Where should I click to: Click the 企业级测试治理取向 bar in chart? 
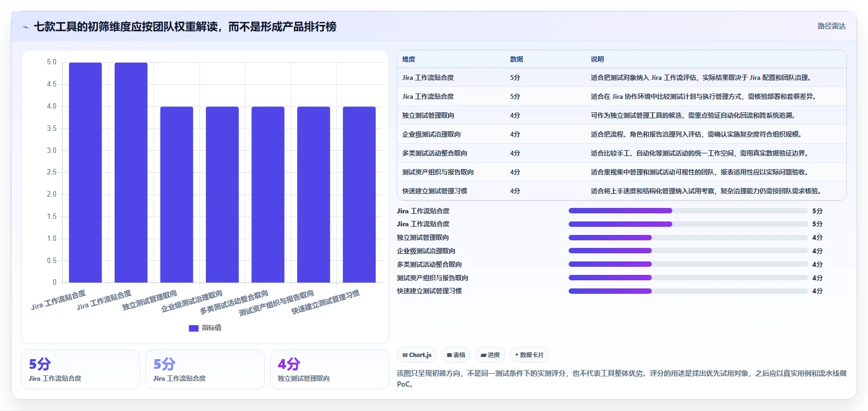point(222,194)
